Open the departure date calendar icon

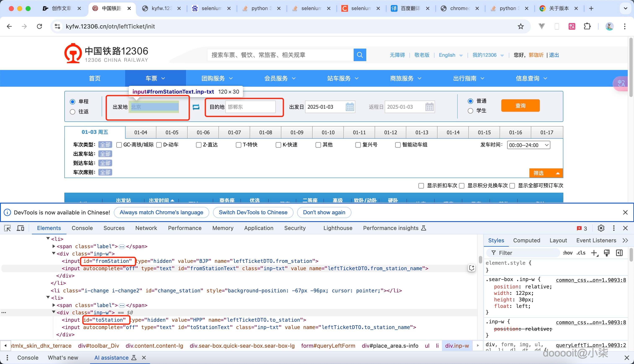(x=349, y=107)
